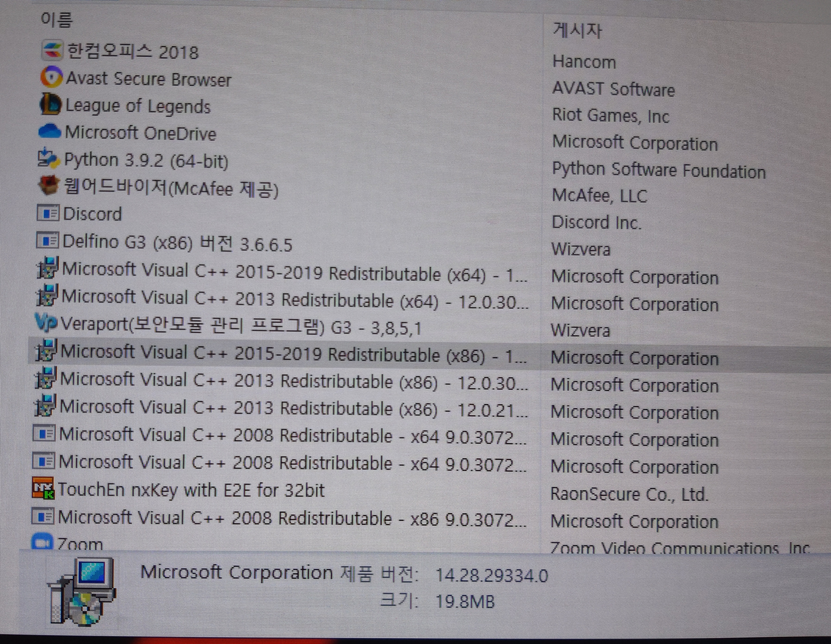Screen dimensions: 831x644
Task: Click the 한컴오피스 2018 program icon
Action: (52, 51)
